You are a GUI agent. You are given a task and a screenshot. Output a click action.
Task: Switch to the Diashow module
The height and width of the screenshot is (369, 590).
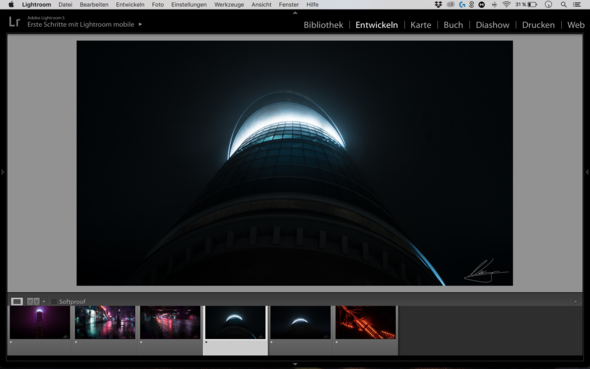click(492, 25)
